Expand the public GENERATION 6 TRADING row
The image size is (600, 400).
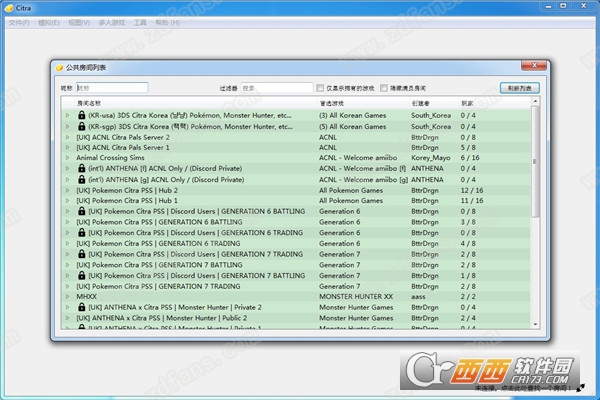(68, 243)
